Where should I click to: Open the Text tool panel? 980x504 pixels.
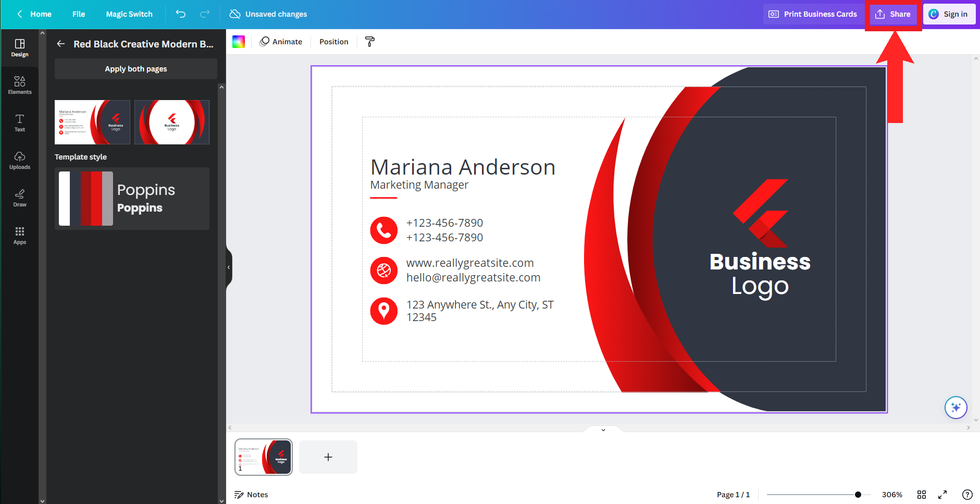[20, 122]
